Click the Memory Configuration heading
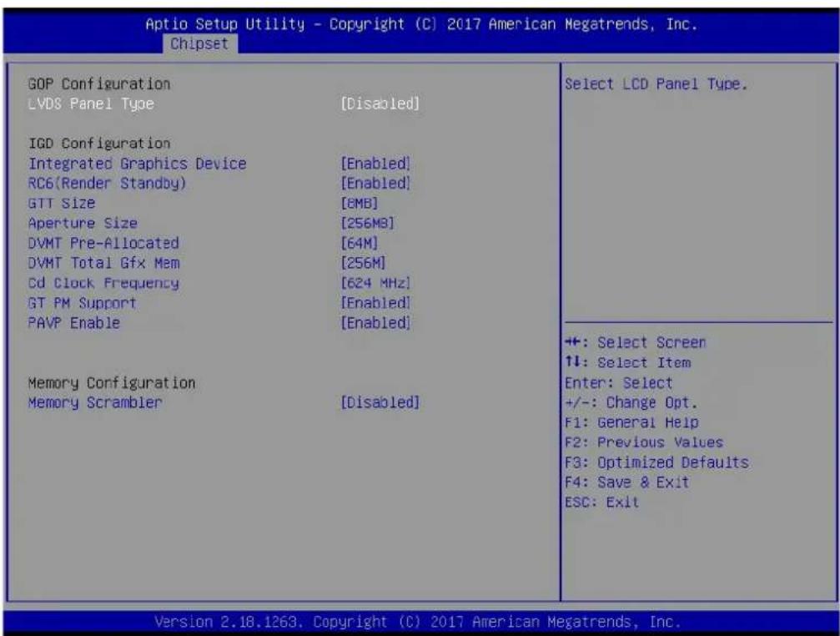Screen dimensions: 840x636 point(112,383)
